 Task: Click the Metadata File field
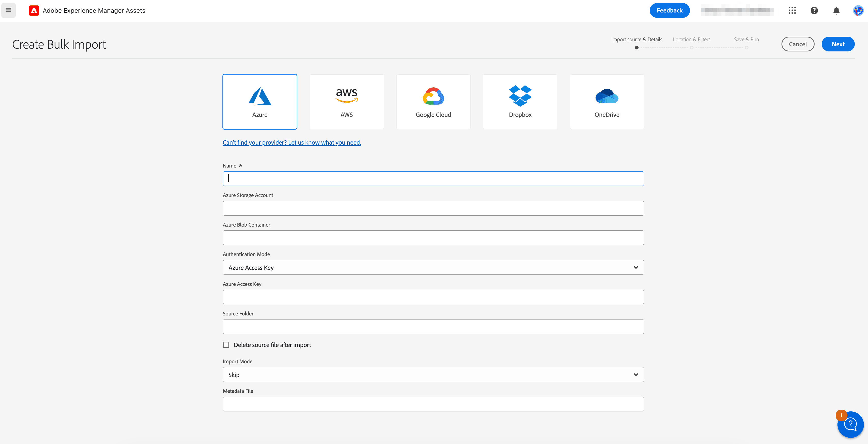pyautogui.click(x=433, y=404)
